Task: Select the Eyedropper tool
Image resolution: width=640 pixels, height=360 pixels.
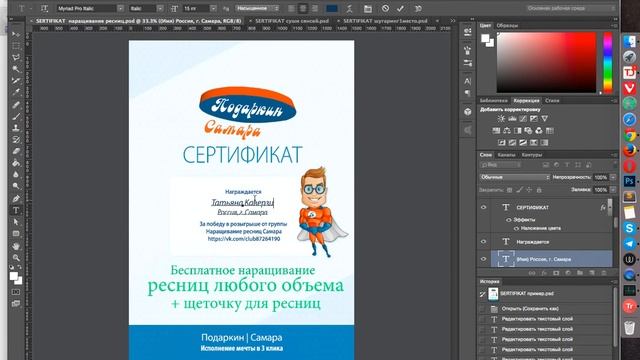Action: point(16,93)
